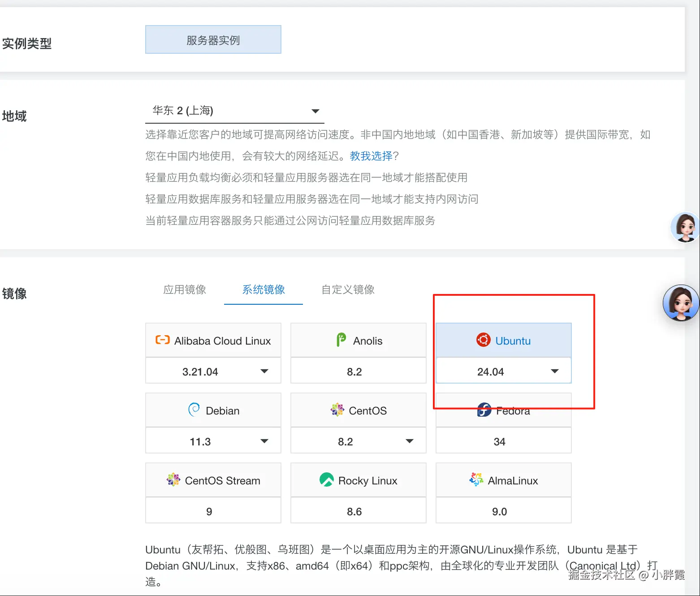Select the 服务器实例 instance type button
The width and height of the screenshot is (700, 596).
(213, 40)
